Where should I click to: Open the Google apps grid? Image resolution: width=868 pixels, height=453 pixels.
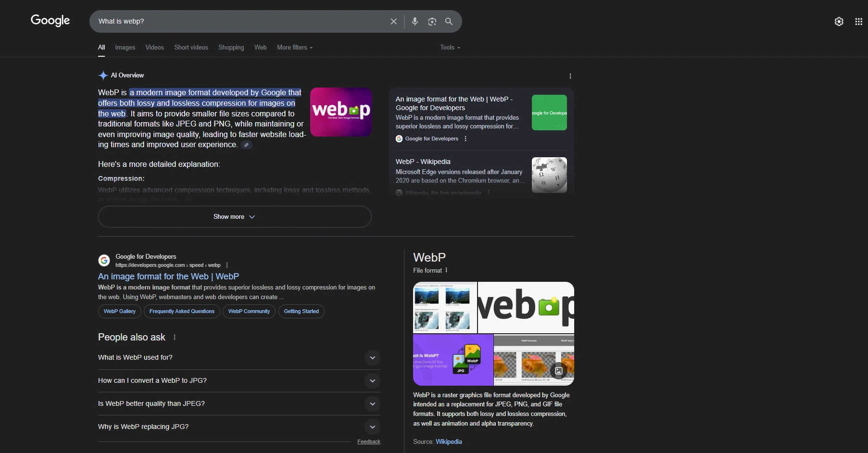click(858, 22)
